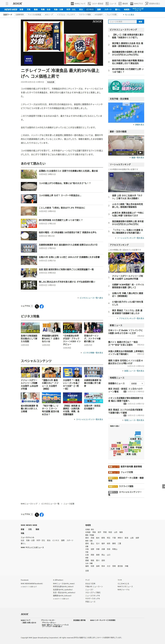Viewport: 165px width, 644px height.
Task: Share on Facebook near the article end
Action: tap(42, 306)
